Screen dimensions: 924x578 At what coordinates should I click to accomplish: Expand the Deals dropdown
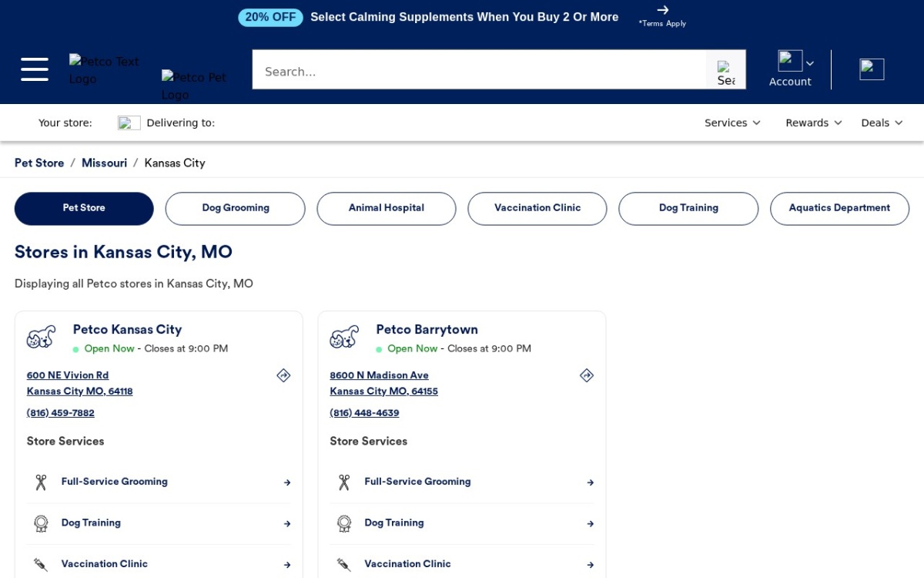click(x=882, y=123)
